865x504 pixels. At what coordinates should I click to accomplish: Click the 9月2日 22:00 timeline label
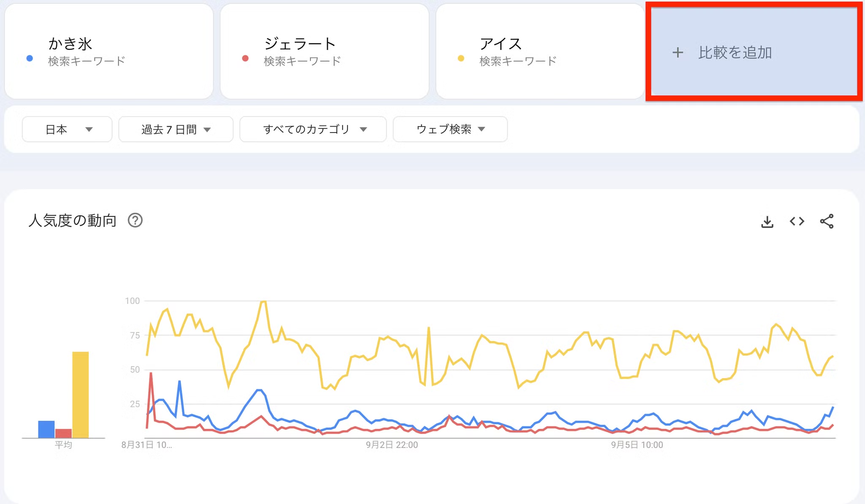pyautogui.click(x=392, y=445)
